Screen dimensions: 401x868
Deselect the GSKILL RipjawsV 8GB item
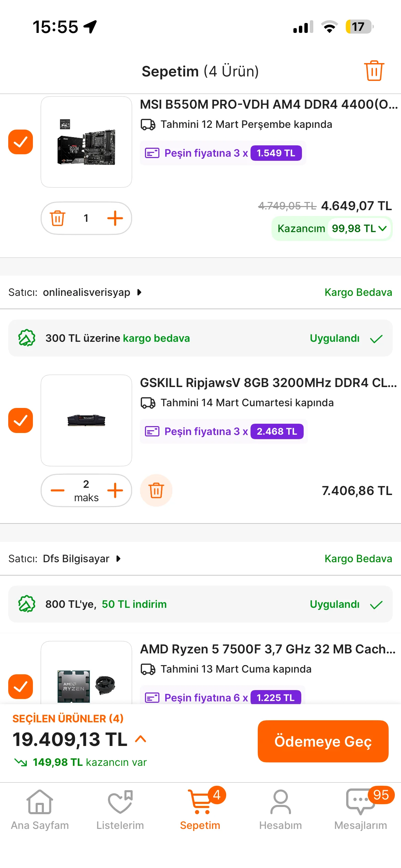point(21,420)
